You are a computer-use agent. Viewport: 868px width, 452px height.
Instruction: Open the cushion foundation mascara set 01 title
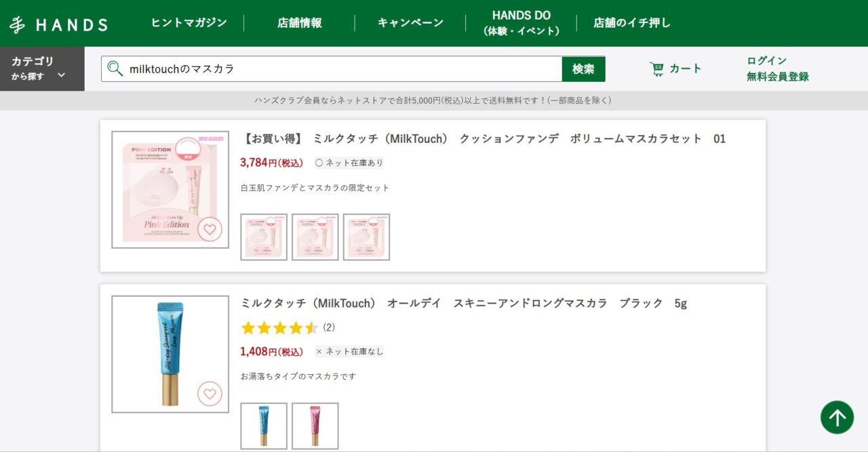click(x=483, y=139)
